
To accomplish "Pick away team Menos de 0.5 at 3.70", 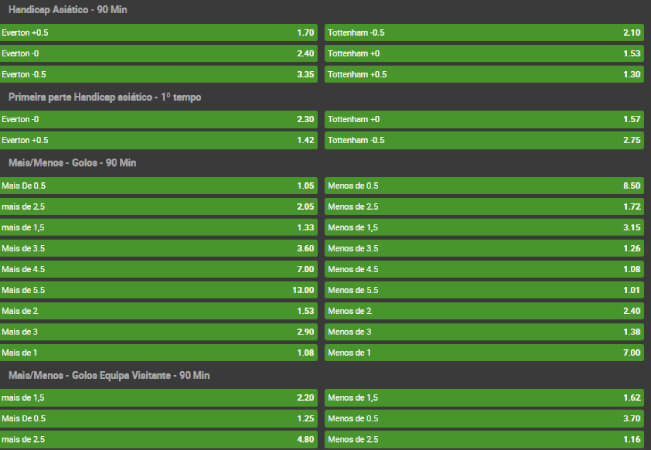I will click(x=484, y=418).
